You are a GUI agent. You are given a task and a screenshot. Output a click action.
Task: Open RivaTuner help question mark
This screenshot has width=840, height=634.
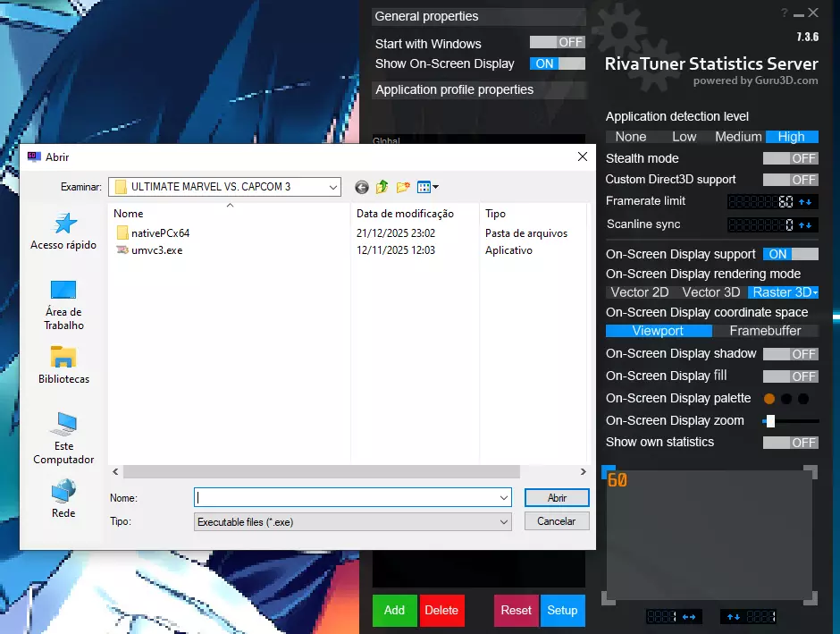click(785, 13)
